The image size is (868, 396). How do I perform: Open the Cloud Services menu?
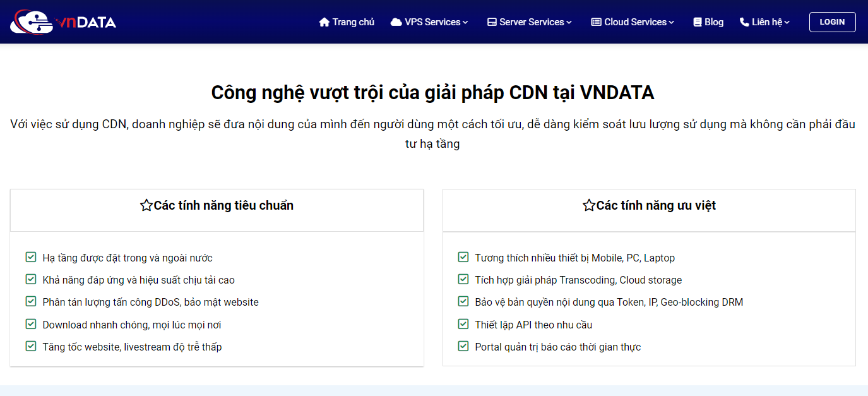tap(633, 22)
